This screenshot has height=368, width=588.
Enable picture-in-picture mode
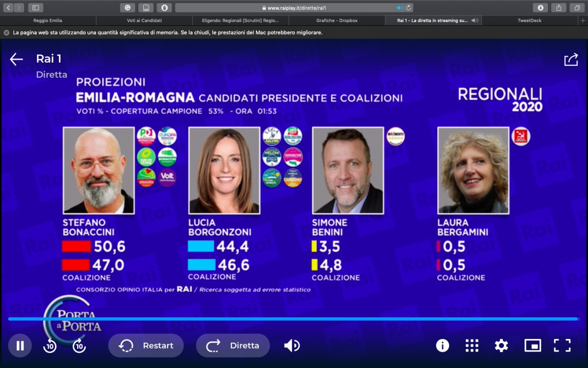532,345
